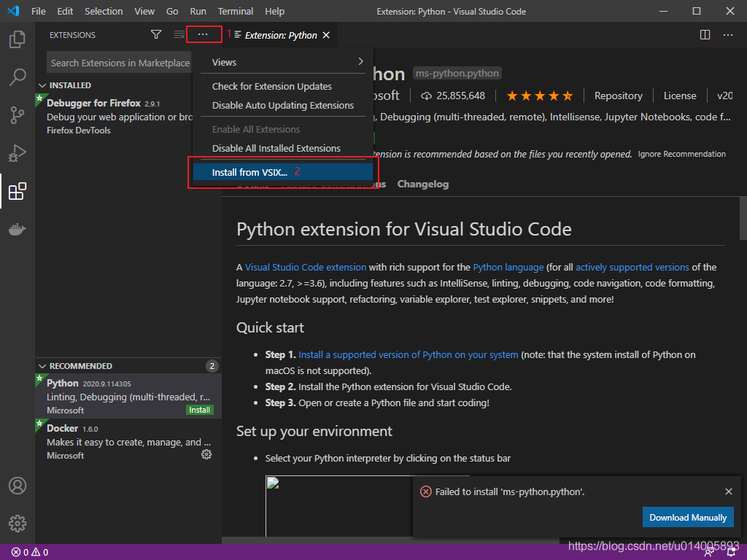Open the License link
The width and height of the screenshot is (747, 560).
click(680, 96)
